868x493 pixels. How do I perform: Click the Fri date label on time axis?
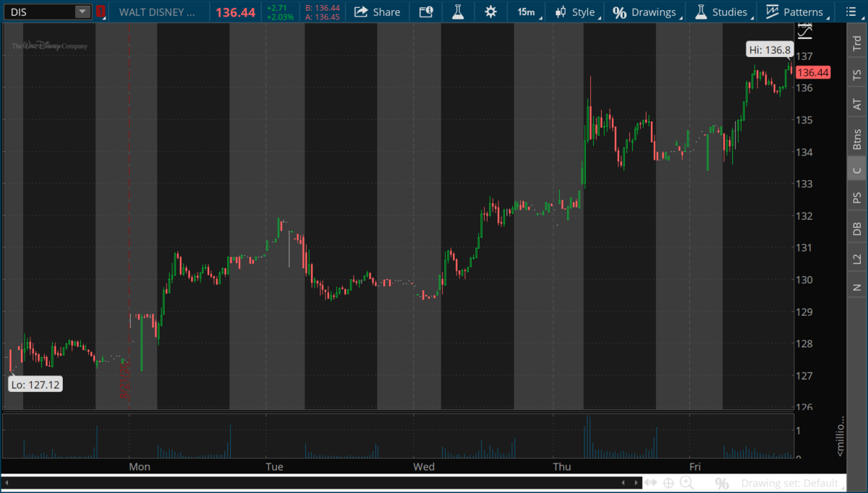695,467
